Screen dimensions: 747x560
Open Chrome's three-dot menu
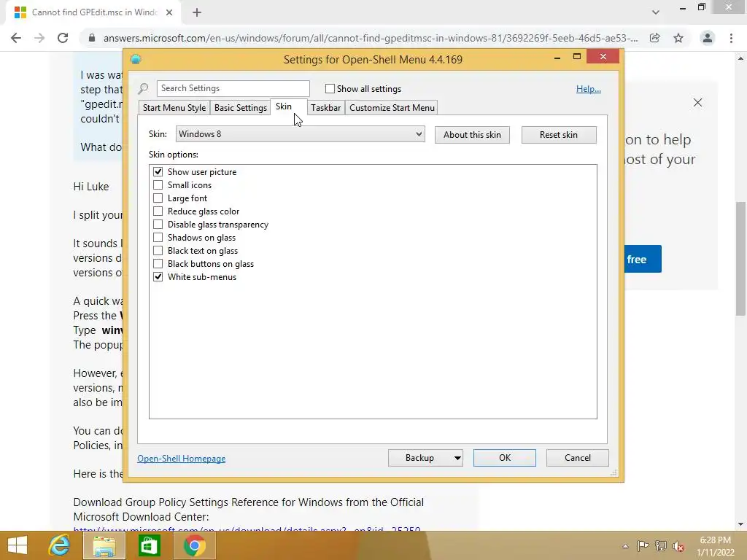pos(731,38)
